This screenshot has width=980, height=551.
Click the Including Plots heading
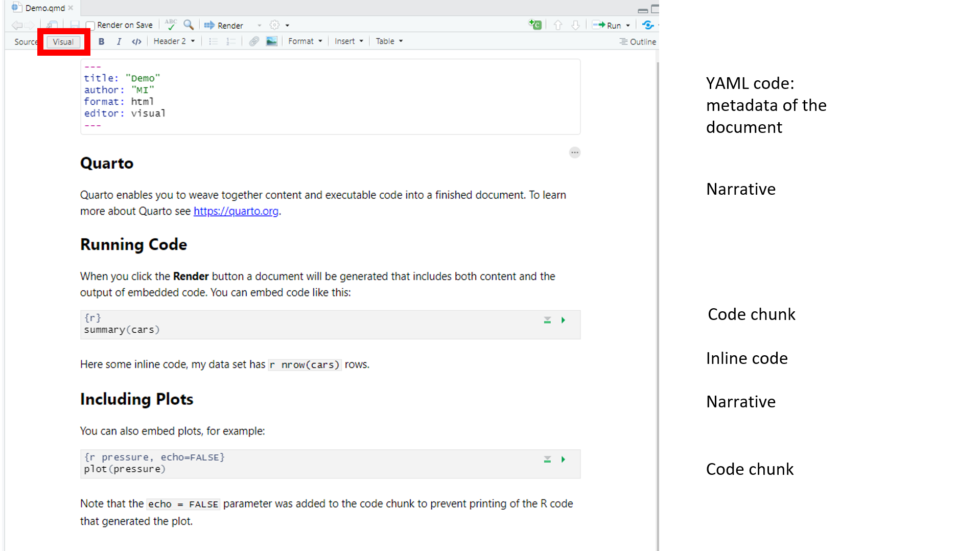(x=137, y=399)
